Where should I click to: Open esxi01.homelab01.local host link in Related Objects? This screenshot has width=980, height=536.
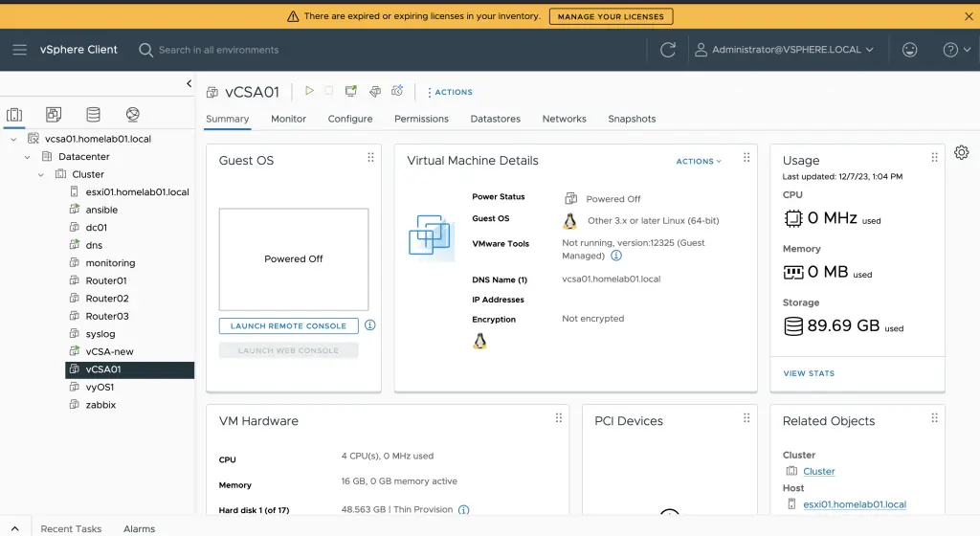855,504
